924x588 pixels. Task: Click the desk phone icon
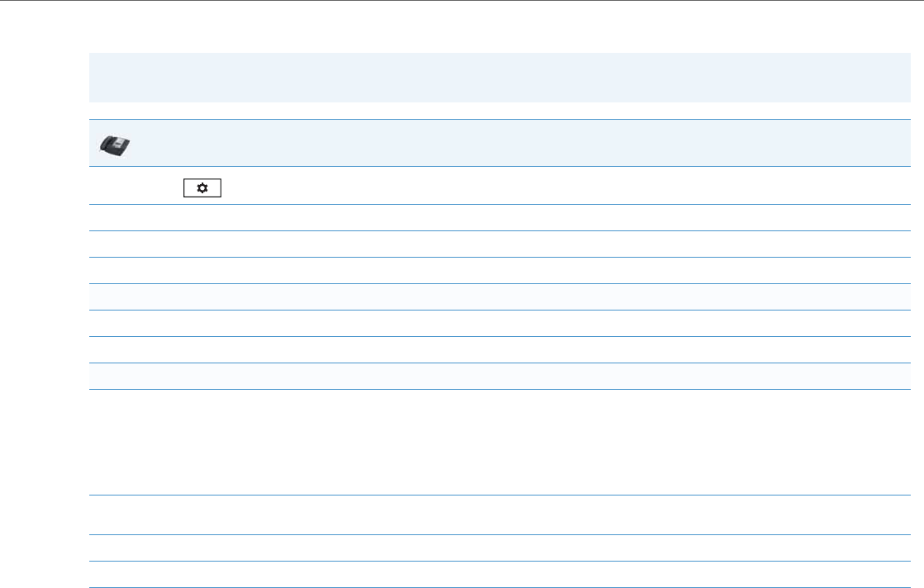tap(115, 145)
